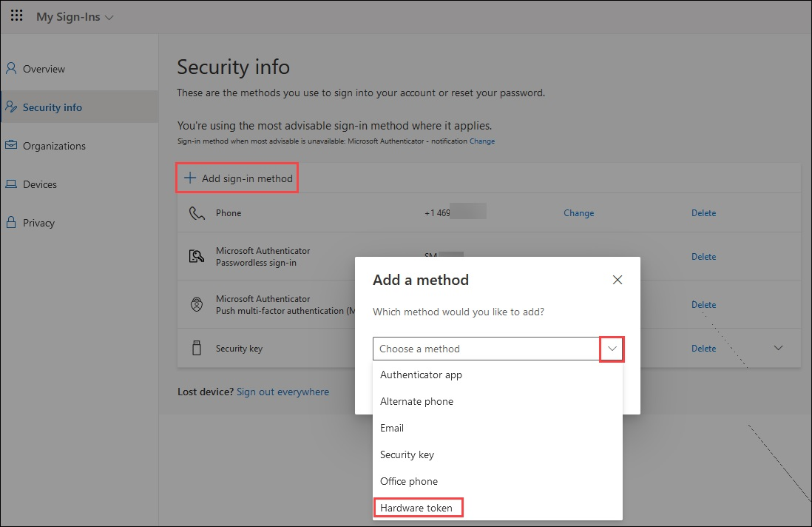Click the Security info key icon

pos(10,107)
